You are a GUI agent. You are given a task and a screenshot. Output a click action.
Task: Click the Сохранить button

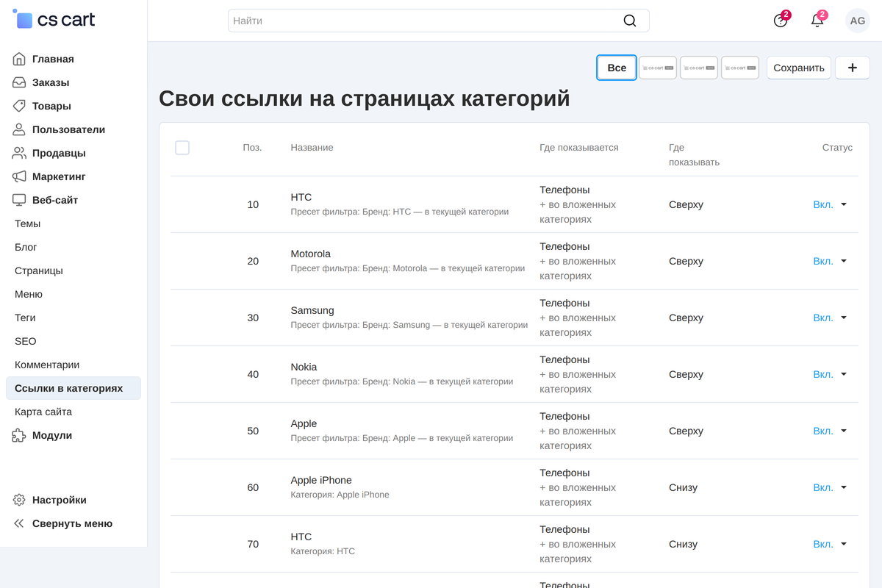799,68
